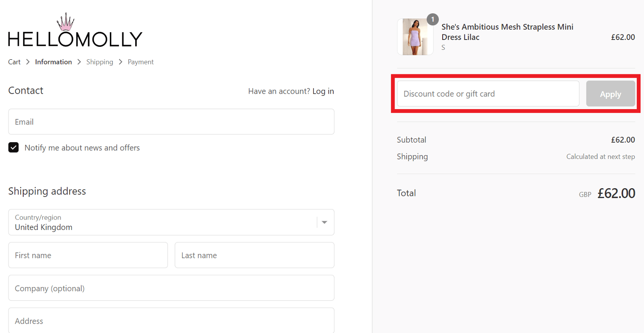Click the First name field

(x=88, y=255)
